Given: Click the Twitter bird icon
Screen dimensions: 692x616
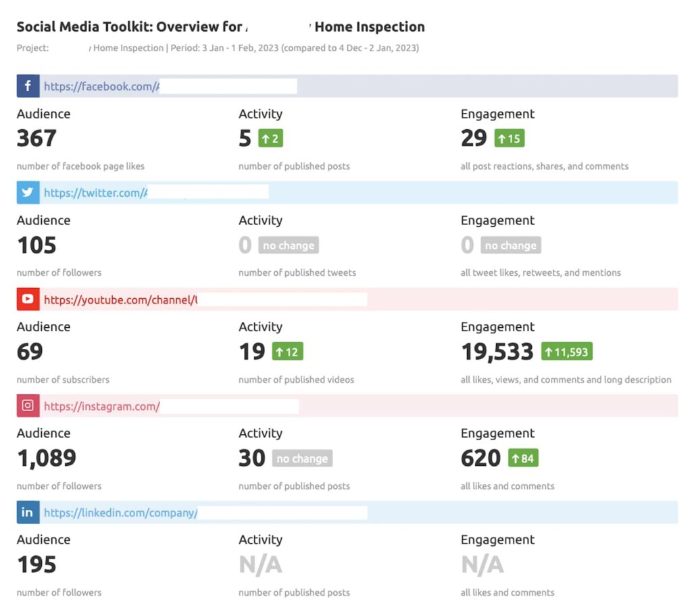Looking at the screenshot, I should pos(28,193).
